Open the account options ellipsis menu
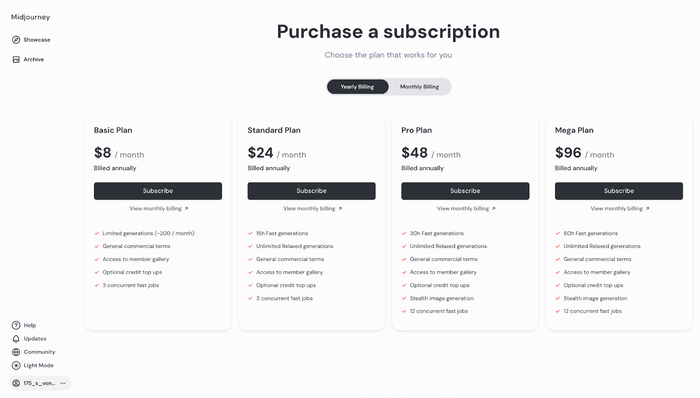This screenshot has width=700, height=398. click(63, 383)
